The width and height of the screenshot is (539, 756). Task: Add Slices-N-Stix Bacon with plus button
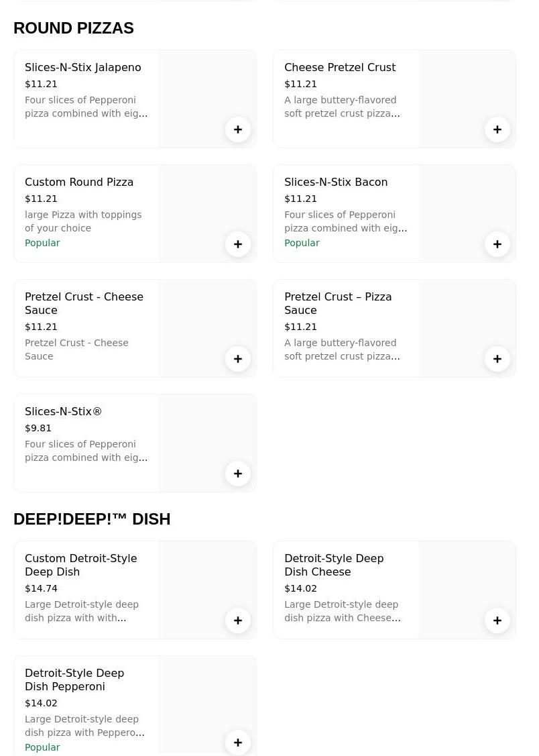pos(497,244)
